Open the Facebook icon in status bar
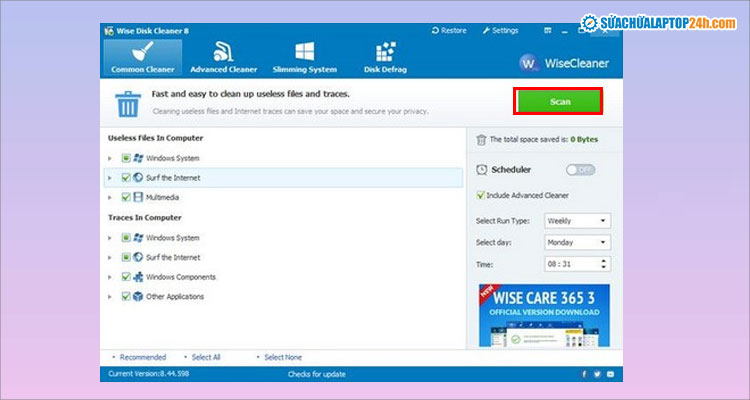 (584, 374)
